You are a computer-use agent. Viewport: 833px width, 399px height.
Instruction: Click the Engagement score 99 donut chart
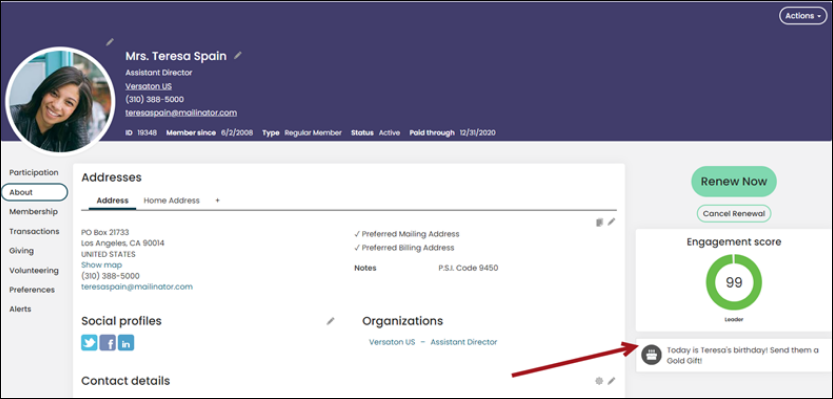734,282
